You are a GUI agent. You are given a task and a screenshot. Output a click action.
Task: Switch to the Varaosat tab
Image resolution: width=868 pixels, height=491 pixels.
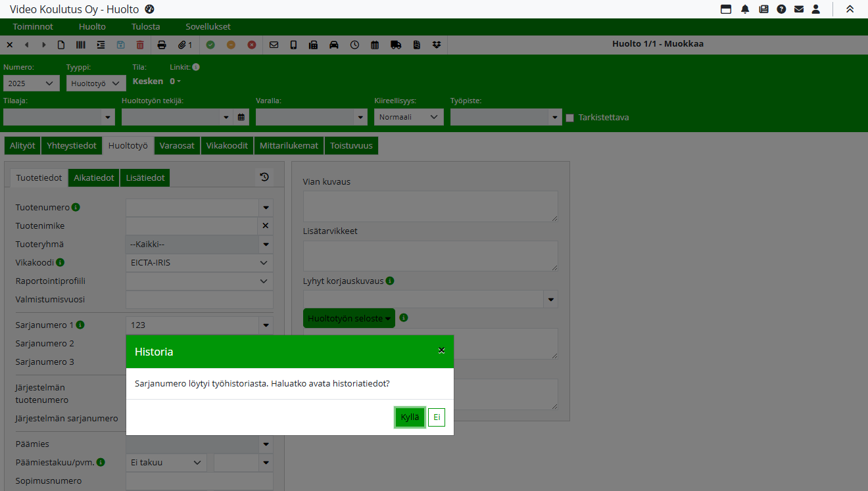177,145
